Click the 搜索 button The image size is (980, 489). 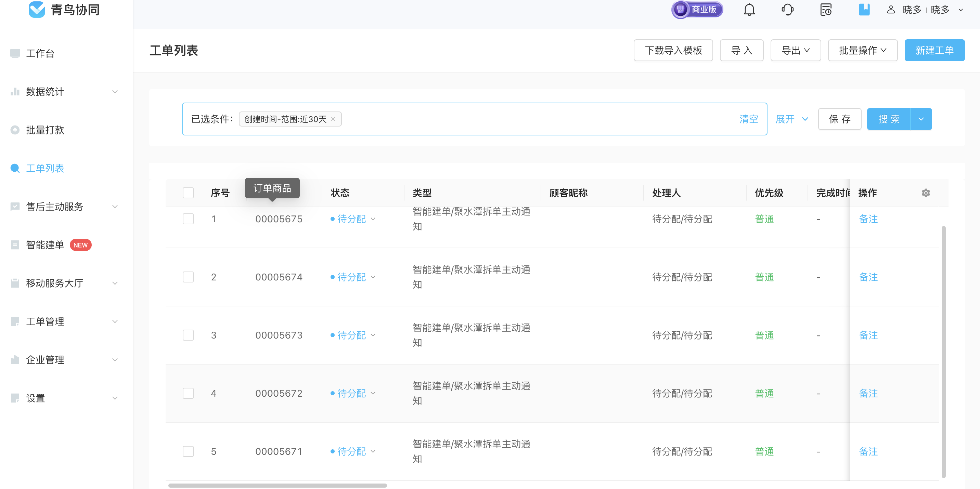coord(889,119)
